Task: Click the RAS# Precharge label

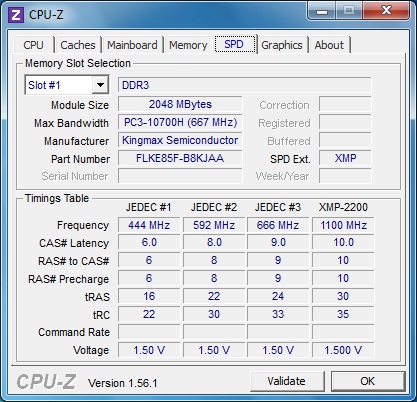Action: click(x=68, y=279)
